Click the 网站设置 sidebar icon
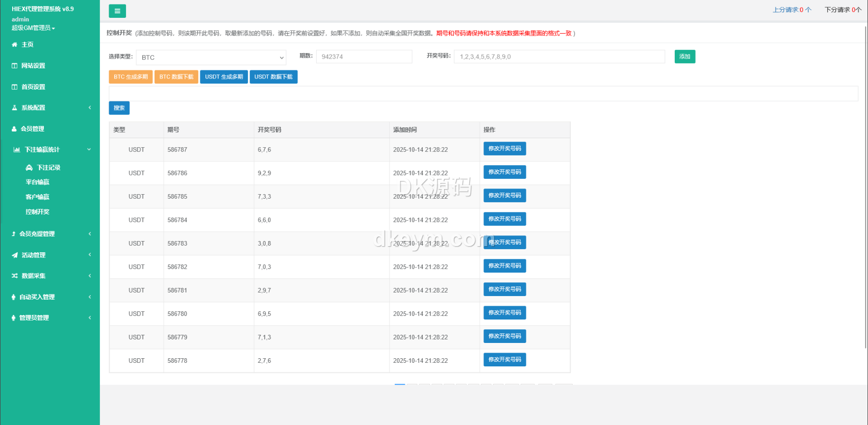 [x=14, y=66]
